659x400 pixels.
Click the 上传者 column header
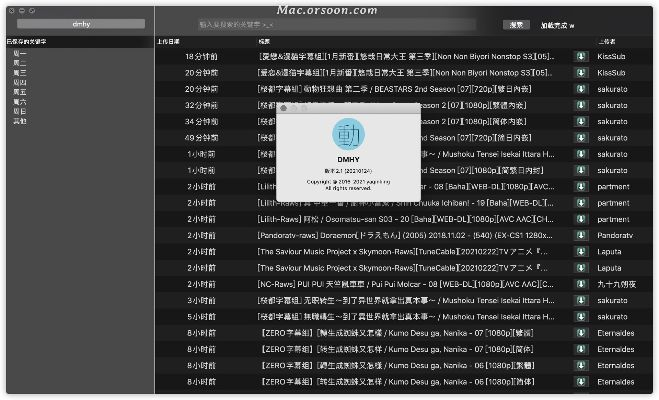coord(606,42)
